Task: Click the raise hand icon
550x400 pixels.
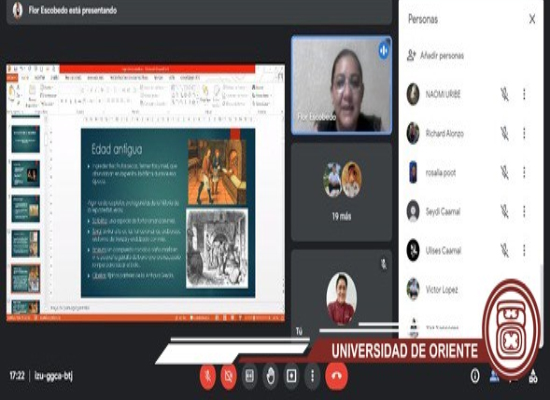Action: 270,376
